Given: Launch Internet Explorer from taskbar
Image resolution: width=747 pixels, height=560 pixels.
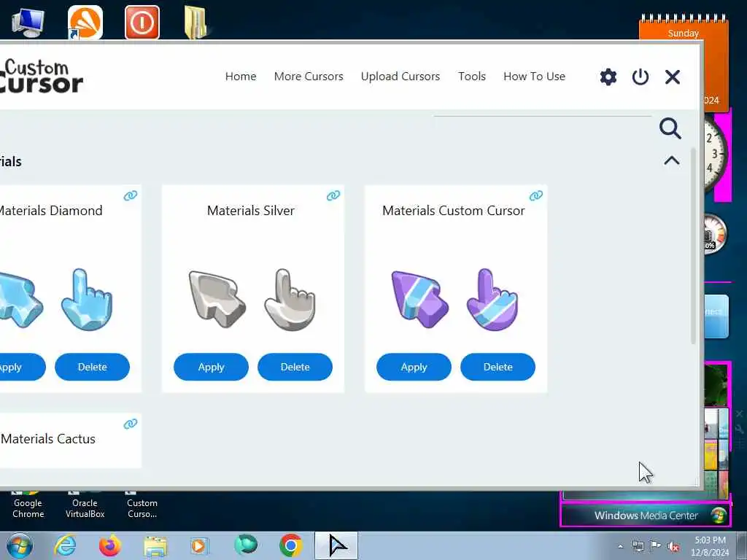Looking at the screenshot, I should pyautogui.click(x=65, y=545).
